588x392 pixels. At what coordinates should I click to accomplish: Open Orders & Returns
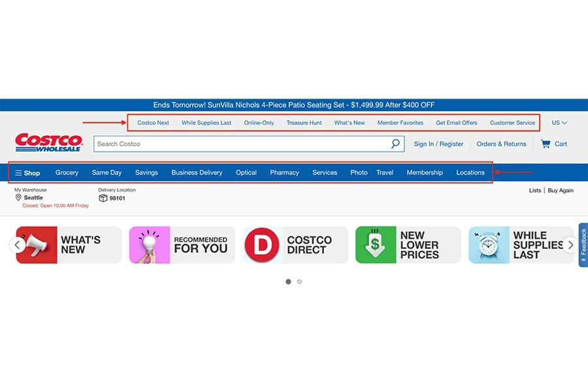[x=501, y=144]
